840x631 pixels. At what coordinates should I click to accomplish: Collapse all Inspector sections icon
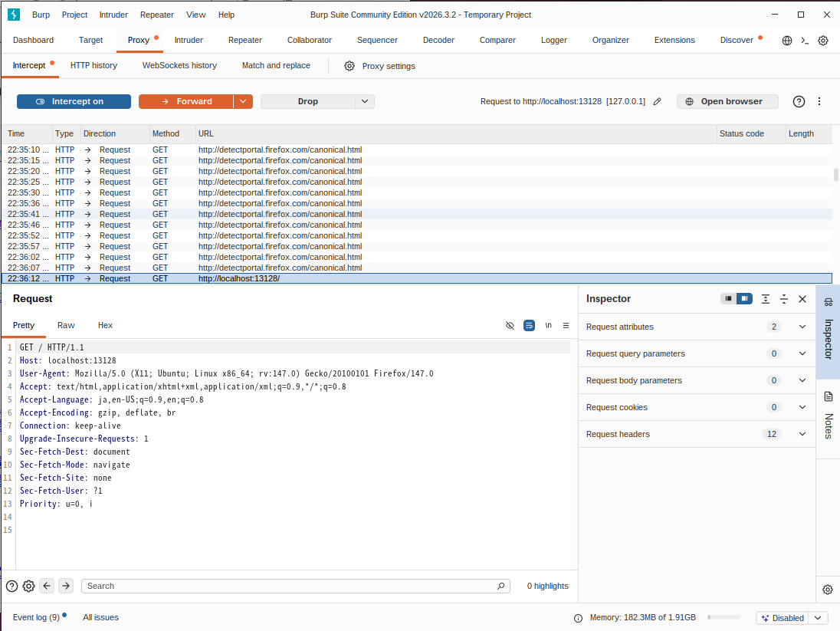point(784,299)
